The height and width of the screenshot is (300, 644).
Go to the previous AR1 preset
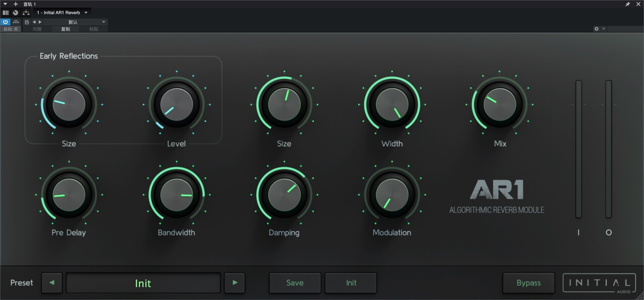[52, 283]
